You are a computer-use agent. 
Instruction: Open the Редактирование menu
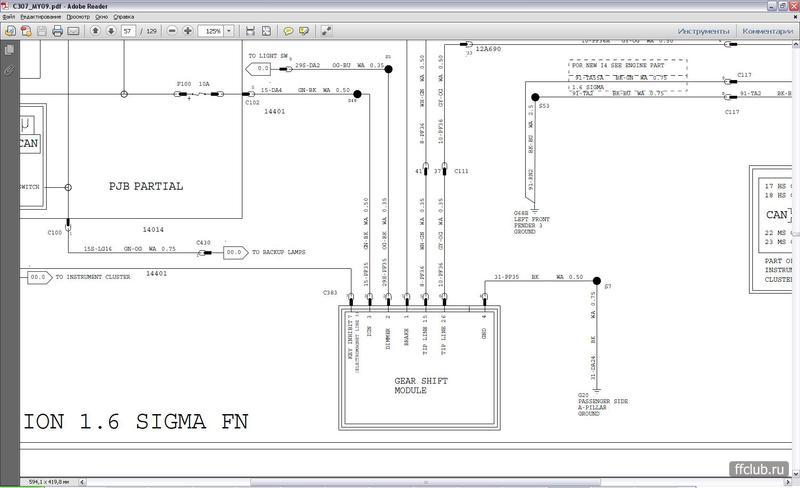point(41,17)
